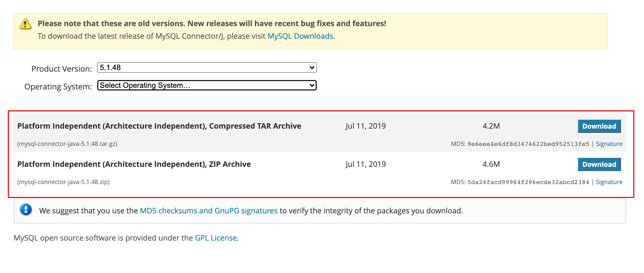
Task: Open Signature link for tar.gz file
Action: pyautogui.click(x=609, y=144)
